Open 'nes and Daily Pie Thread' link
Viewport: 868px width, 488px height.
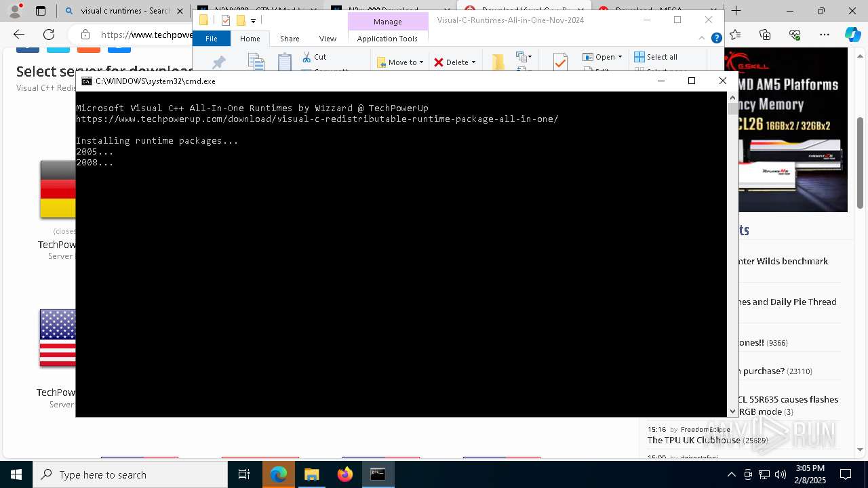tap(787, 302)
